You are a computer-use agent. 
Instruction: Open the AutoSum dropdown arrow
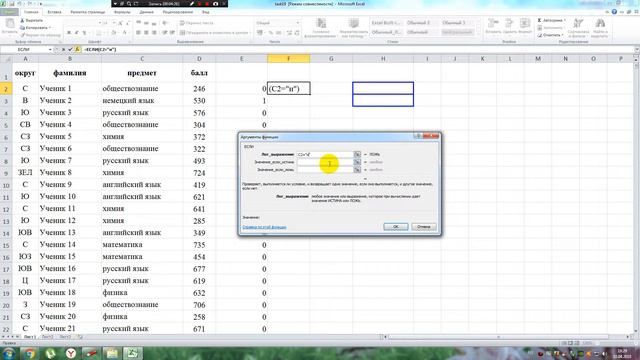565,20
